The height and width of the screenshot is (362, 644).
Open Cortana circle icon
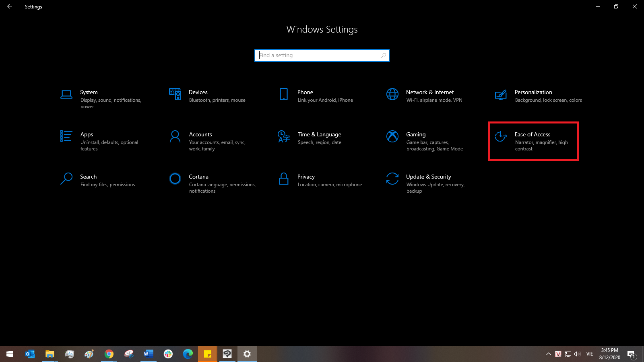(x=175, y=179)
